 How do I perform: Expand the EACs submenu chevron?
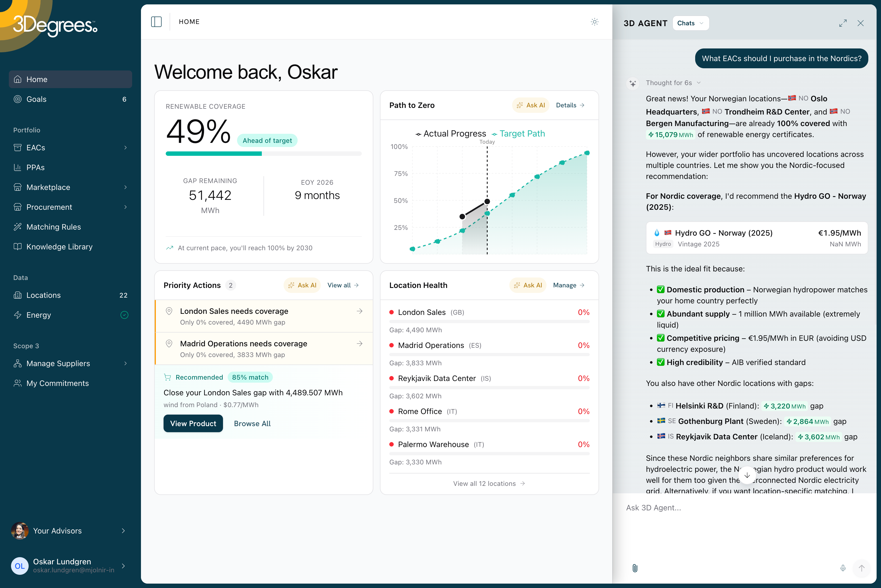pyautogui.click(x=125, y=148)
